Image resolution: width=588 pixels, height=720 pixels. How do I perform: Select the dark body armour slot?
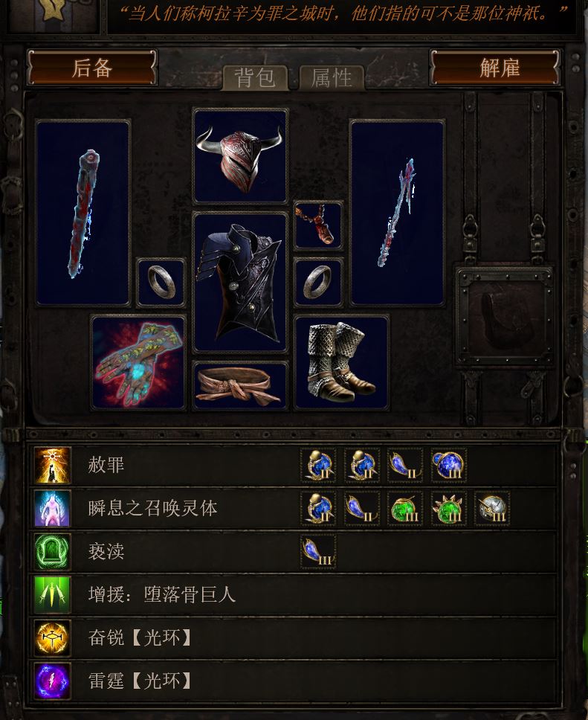[241, 283]
